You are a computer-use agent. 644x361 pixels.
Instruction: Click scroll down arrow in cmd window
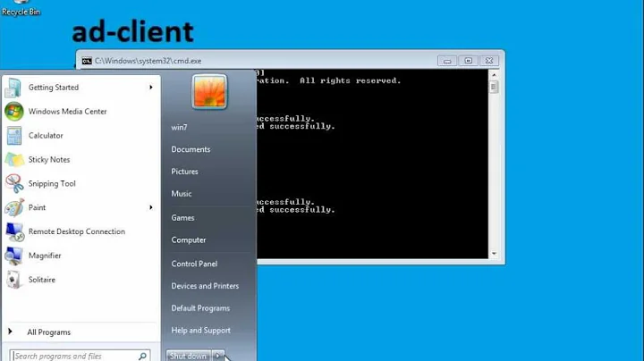click(494, 254)
